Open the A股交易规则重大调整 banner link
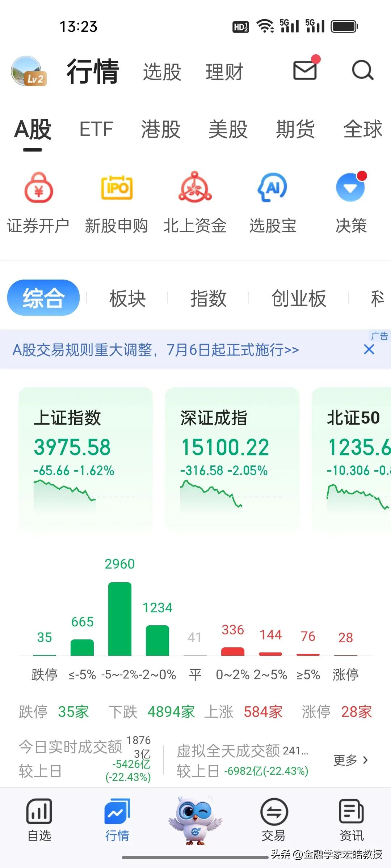This screenshot has width=391, height=868. tap(156, 350)
